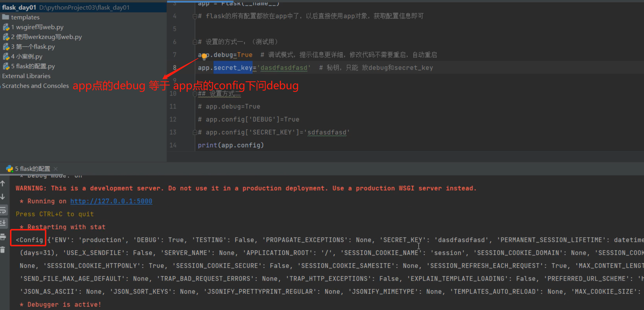
Task: Click Python icon of 1 wsgiref写web.py
Action: point(6,27)
